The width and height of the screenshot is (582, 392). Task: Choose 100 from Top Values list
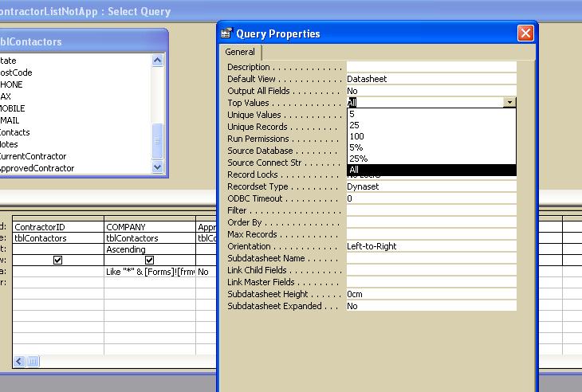pyautogui.click(x=431, y=136)
